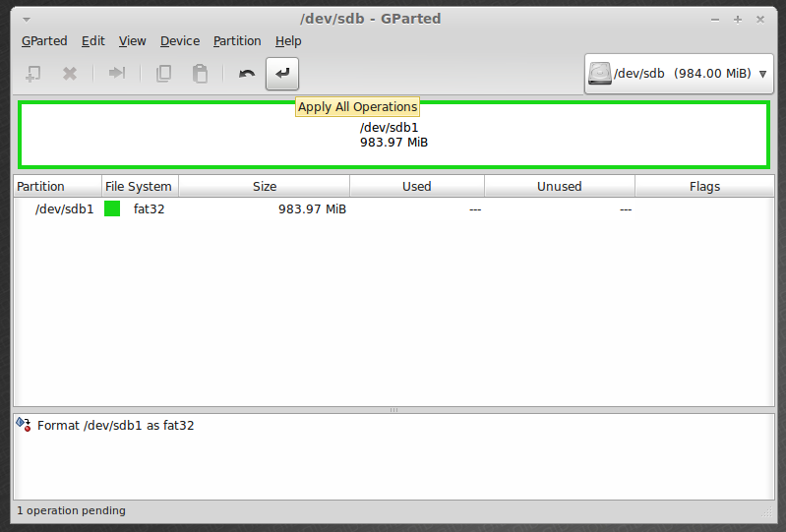Click the window resize grip corner
This screenshot has height=532, width=786.
[767, 511]
